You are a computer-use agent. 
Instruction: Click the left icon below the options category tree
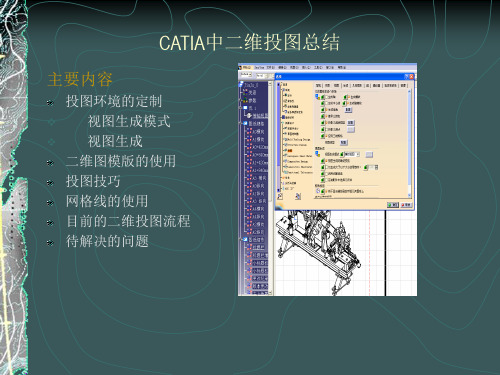pyautogui.click(x=280, y=196)
